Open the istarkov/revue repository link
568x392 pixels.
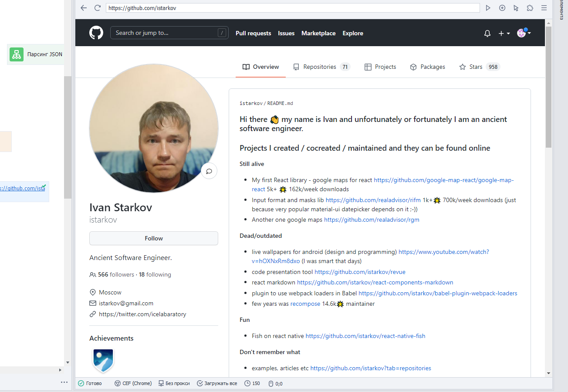click(360, 272)
